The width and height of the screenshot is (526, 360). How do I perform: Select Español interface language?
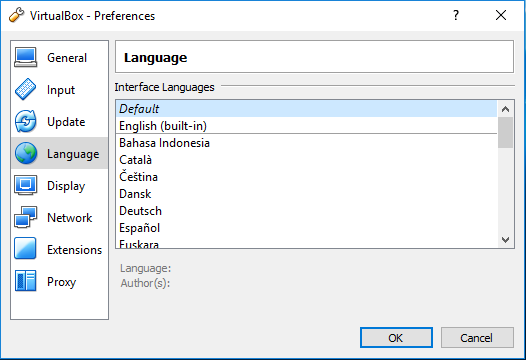point(306,228)
